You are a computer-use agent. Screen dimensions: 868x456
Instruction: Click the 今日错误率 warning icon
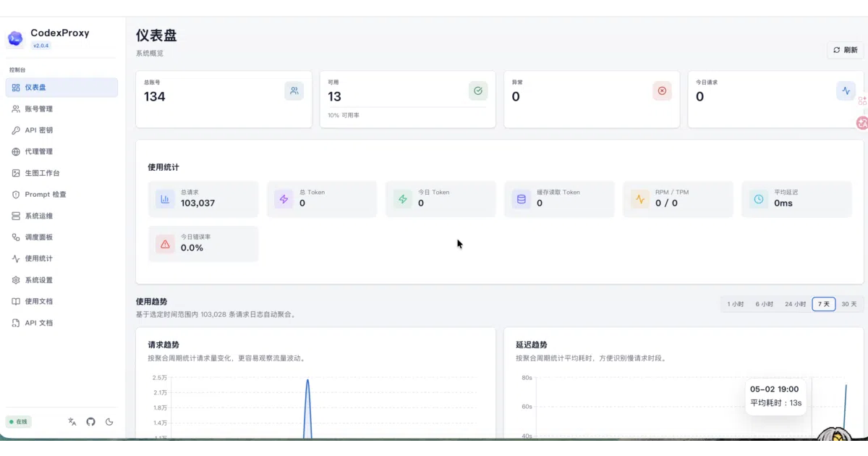(165, 244)
